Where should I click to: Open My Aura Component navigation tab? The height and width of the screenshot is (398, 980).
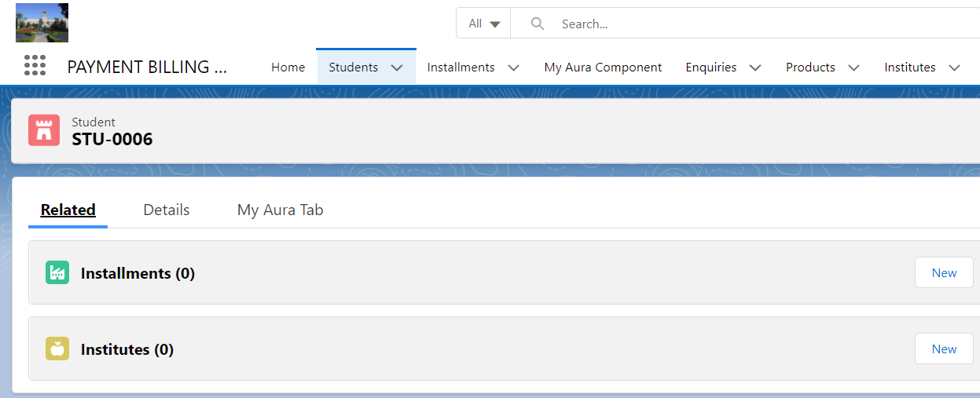603,68
